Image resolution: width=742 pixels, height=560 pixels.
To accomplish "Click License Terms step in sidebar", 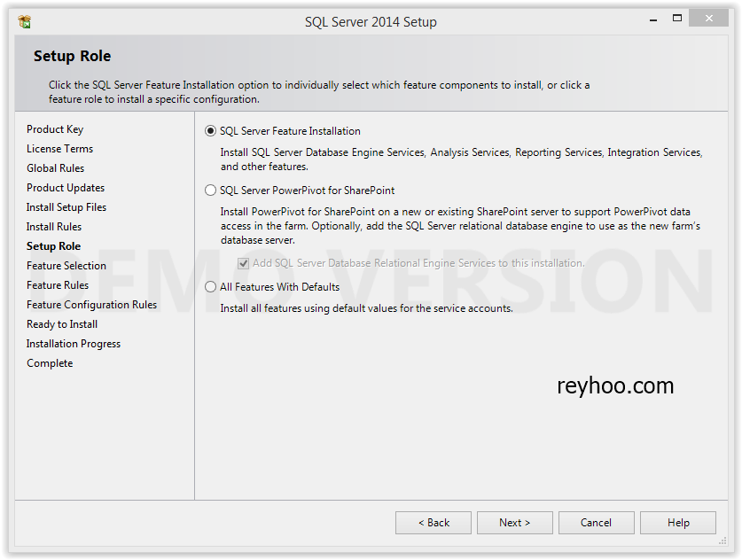I will tap(59, 149).
